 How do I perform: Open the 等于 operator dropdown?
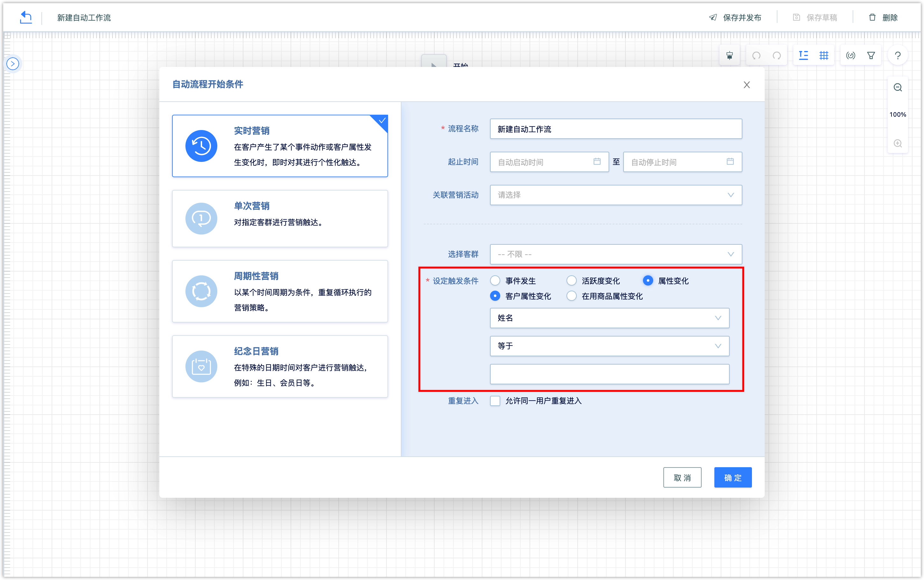point(609,346)
